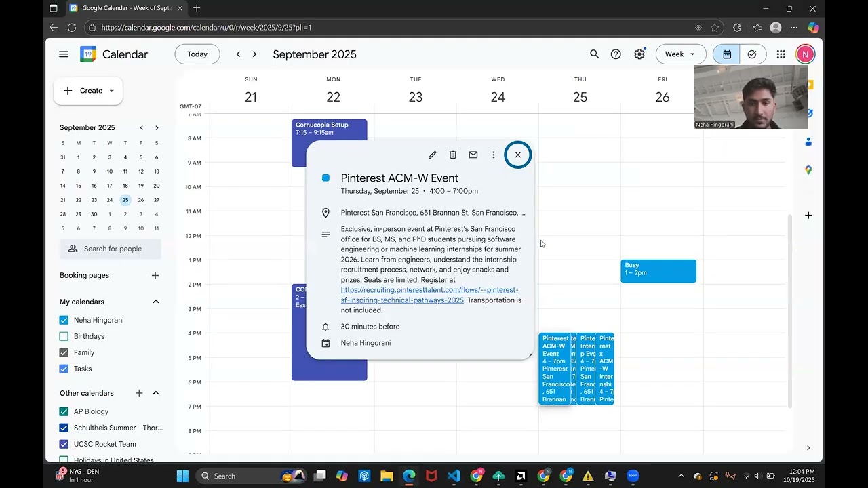Click Monday 22 date header
868x488 pixels.
(x=333, y=97)
